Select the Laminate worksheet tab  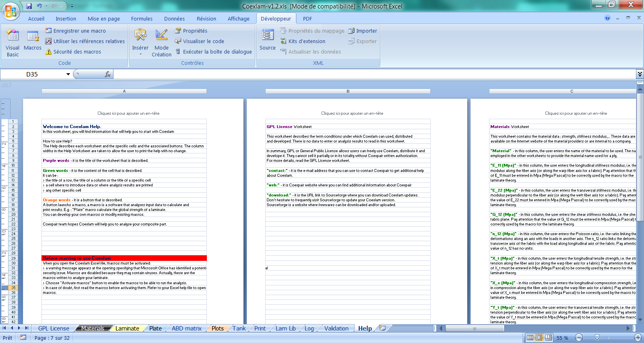coord(127,329)
